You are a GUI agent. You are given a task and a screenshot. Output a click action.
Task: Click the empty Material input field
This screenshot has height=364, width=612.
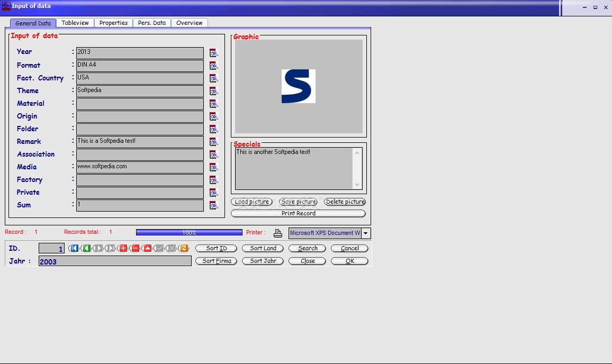tap(140, 104)
